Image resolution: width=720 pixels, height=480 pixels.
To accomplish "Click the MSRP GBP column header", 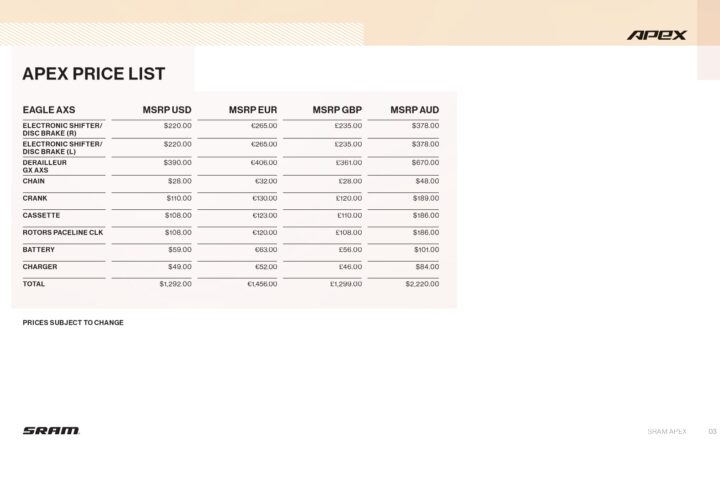I will [x=337, y=109].
